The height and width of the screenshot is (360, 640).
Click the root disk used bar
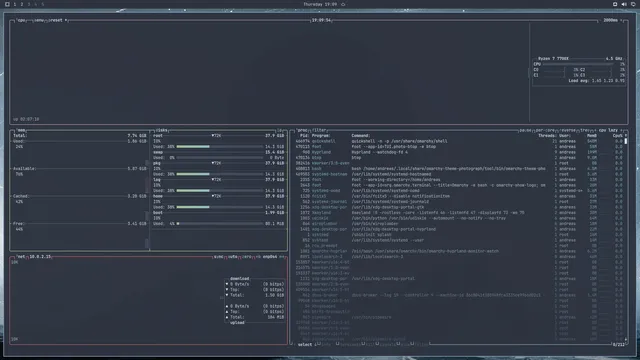(220, 147)
